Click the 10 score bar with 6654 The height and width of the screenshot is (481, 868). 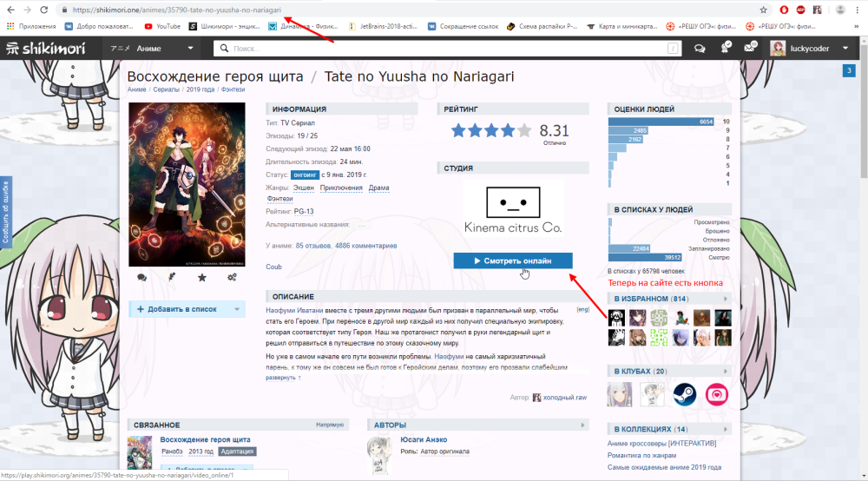click(661, 122)
